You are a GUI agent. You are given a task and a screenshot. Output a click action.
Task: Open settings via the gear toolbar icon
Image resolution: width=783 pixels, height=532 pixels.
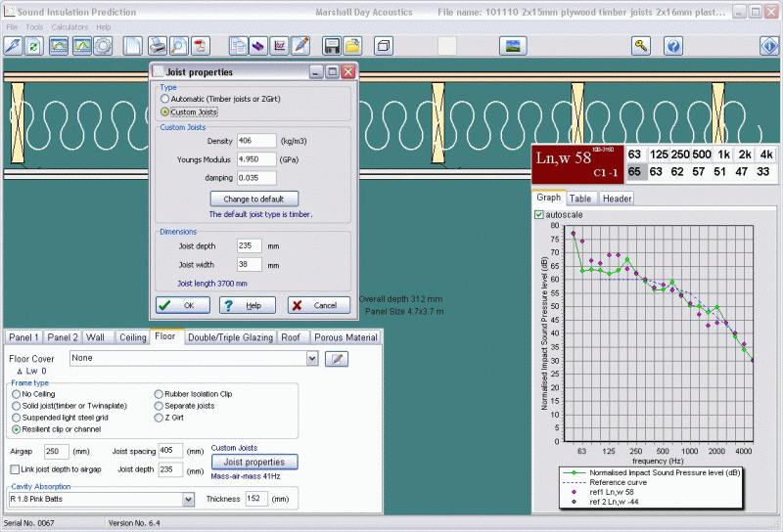click(104, 46)
